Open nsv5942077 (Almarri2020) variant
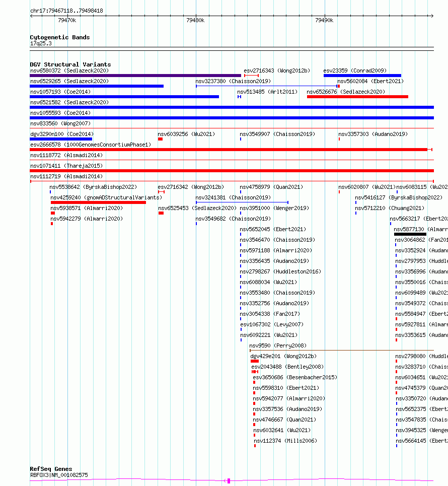Viewport: 448px width, 486px height. pos(289,398)
